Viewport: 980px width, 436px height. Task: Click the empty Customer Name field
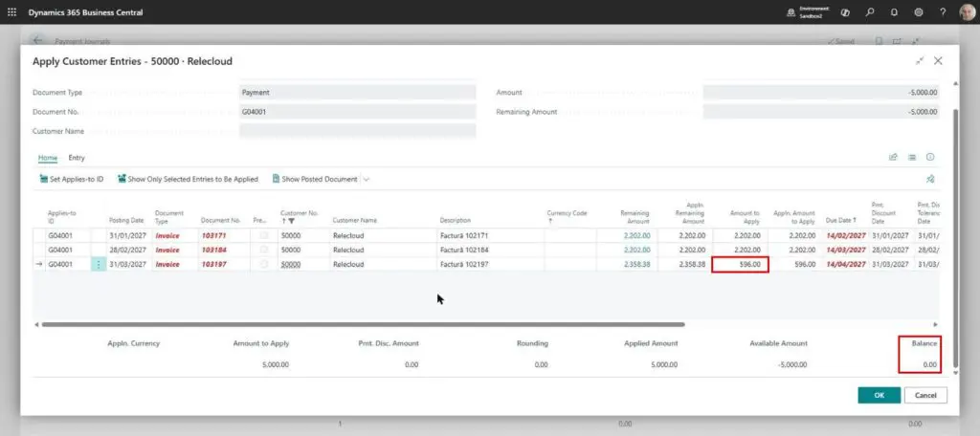[357, 131]
